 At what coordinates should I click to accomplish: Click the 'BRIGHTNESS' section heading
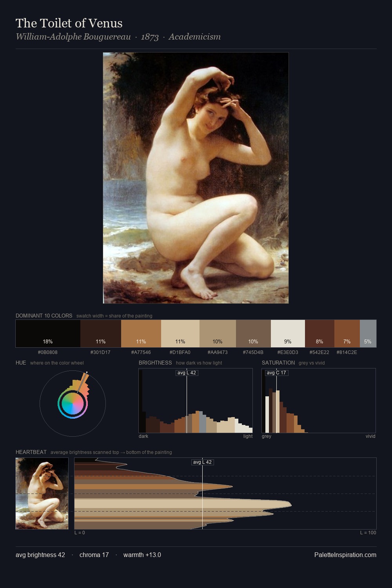155,363
